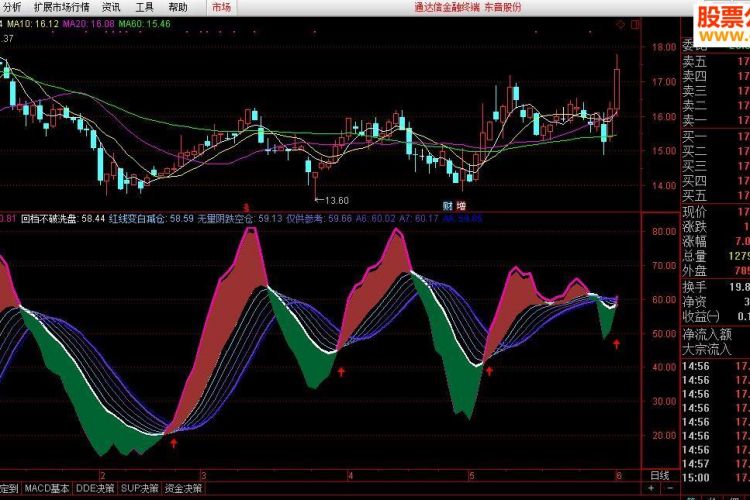The width and height of the screenshot is (750, 500).
Task: Click the 13.60 lowest price label
Action: [337, 200]
